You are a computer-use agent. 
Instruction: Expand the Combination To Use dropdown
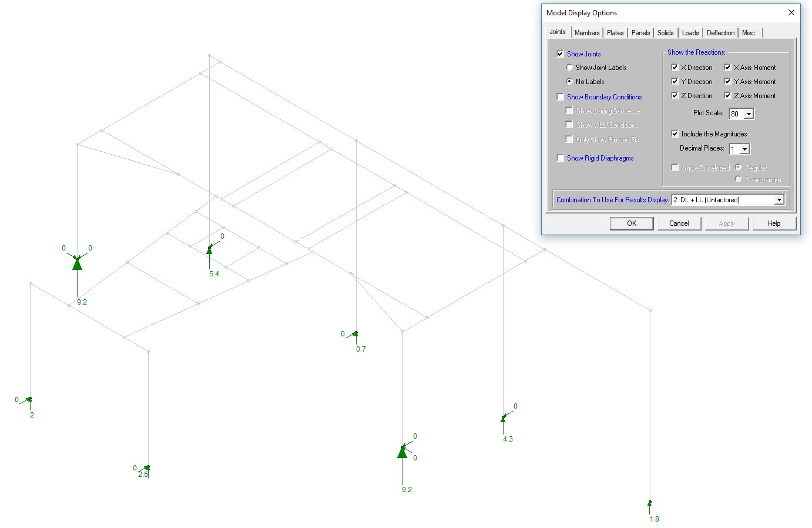779,200
